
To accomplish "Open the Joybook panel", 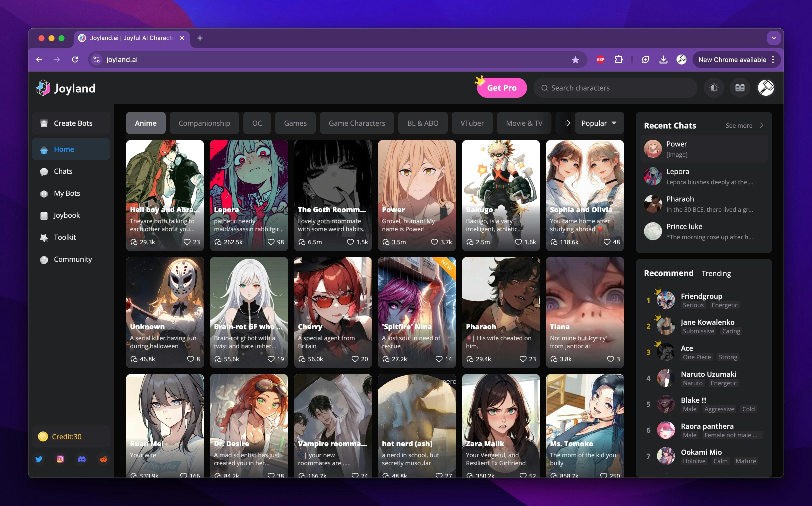I will [66, 215].
